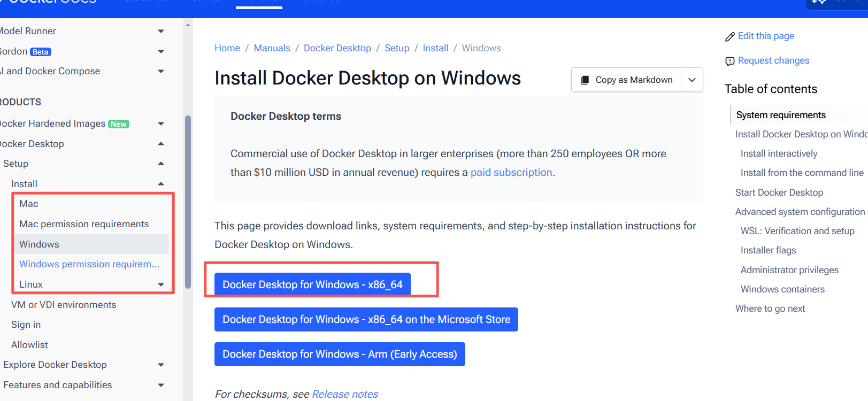Click the Request changes speech bubble icon

[x=730, y=61]
